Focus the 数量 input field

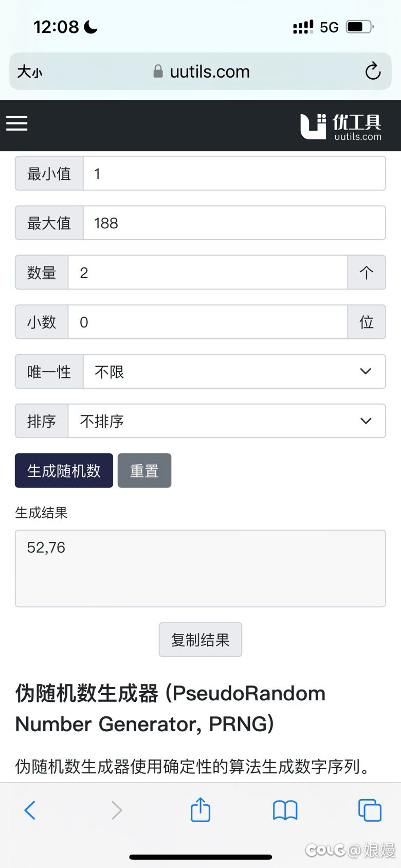208,272
